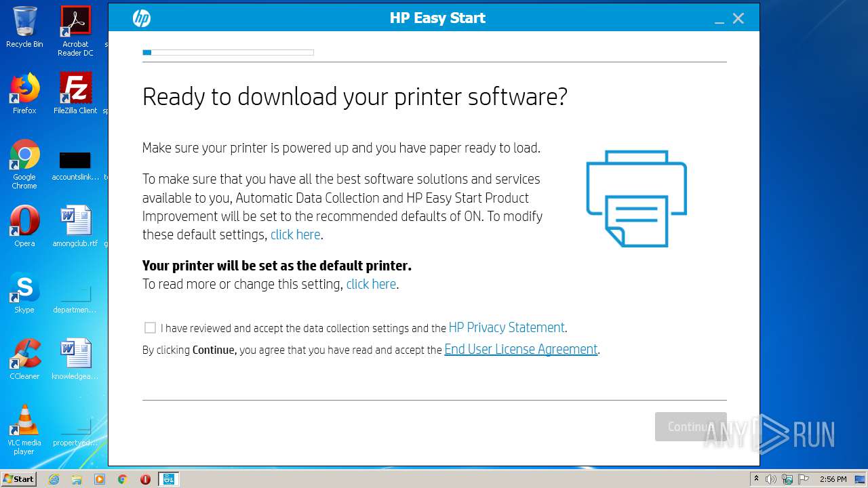Select the Firefox desktop icon

click(x=24, y=94)
